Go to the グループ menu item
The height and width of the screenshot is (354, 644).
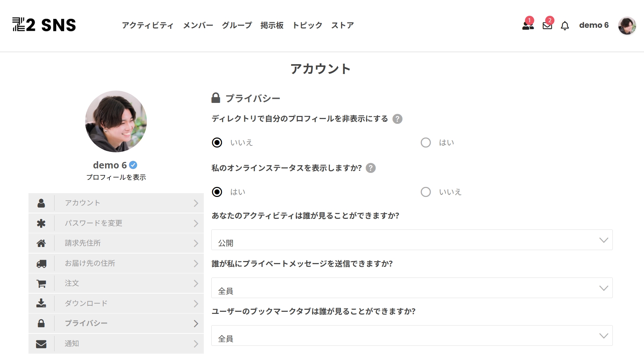click(x=237, y=25)
